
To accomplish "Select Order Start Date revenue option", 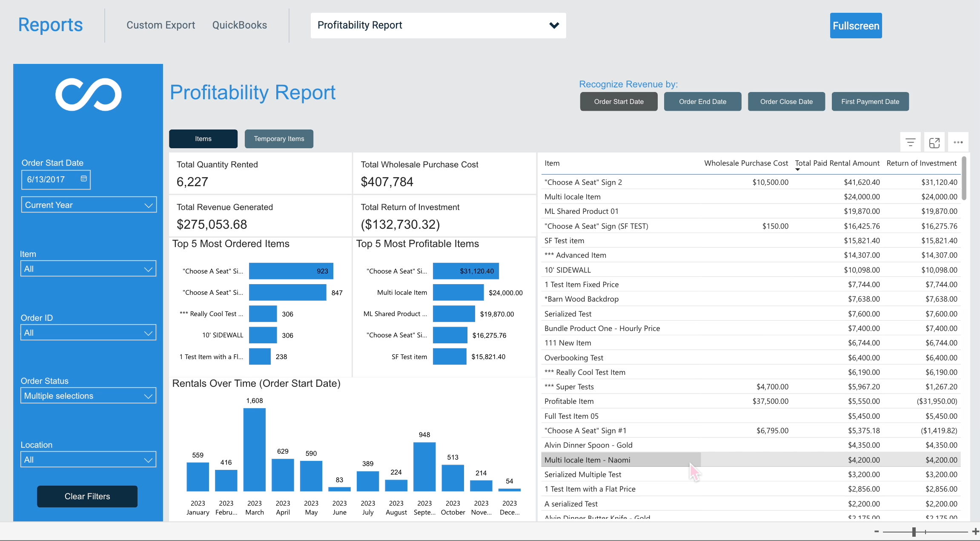I will (619, 102).
